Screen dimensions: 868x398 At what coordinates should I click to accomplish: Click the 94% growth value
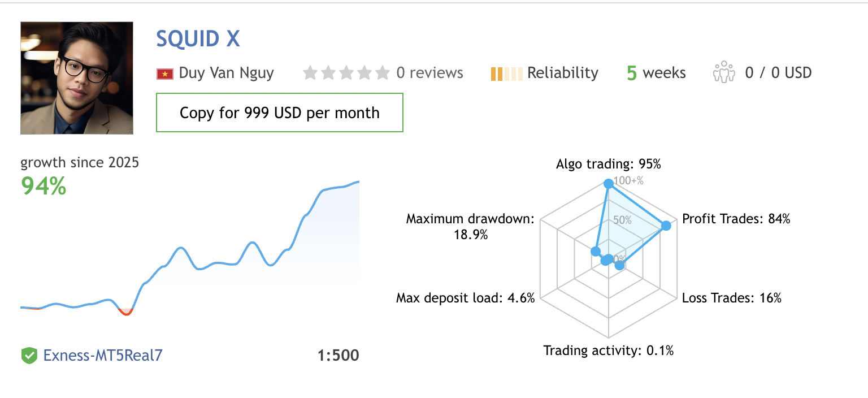(x=44, y=186)
